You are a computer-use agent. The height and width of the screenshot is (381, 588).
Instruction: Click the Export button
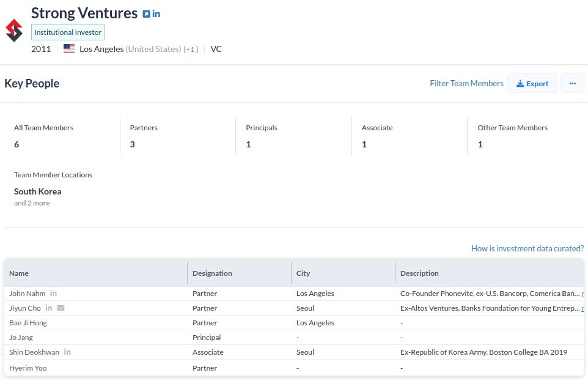[x=532, y=83]
